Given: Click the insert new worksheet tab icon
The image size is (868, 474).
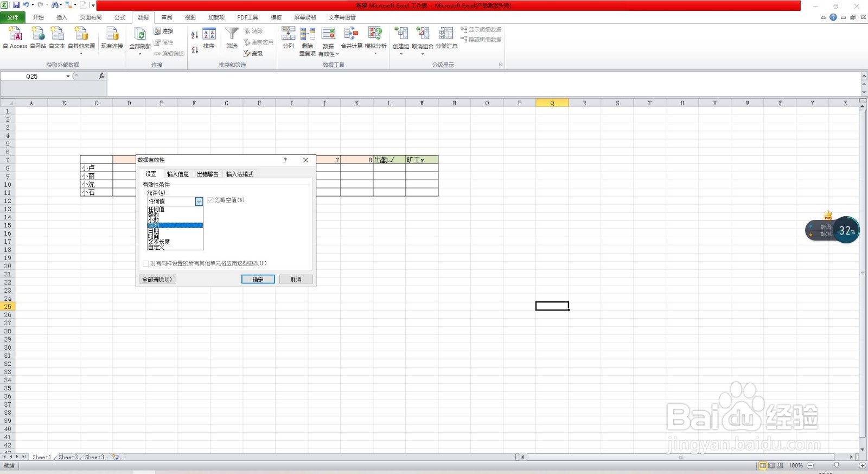Looking at the screenshot, I should (115, 457).
